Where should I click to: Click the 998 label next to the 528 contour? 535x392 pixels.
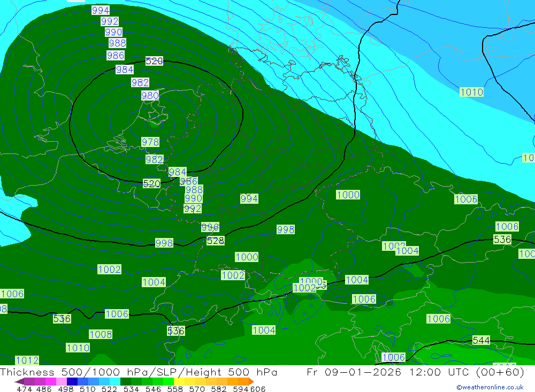coord(164,243)
